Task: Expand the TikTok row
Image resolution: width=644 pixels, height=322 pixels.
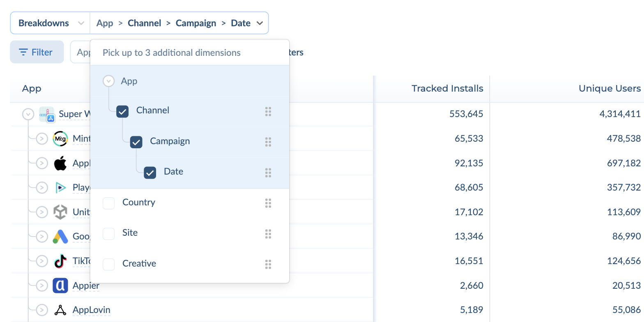Action: pos(41,261)
